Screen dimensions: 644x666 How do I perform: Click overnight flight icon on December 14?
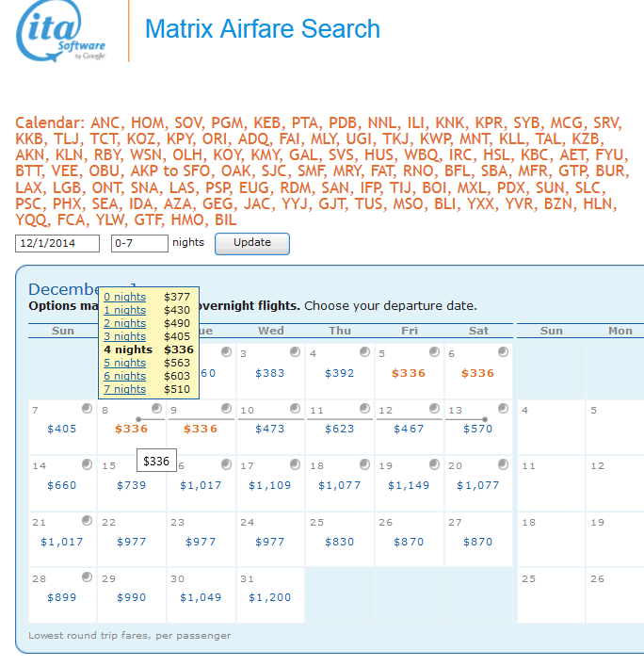coord(87,465)
